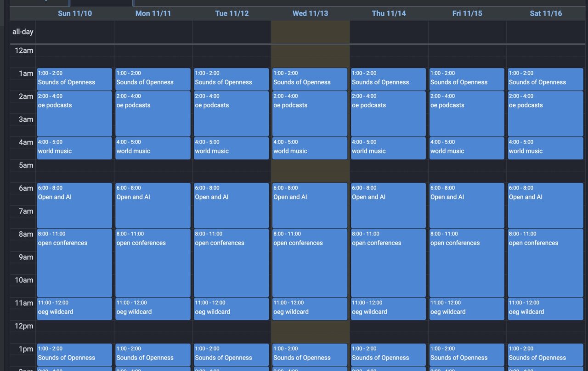Select Thursday's 1pm Sounds of Openness event
The height and width of the screenshot is (371, 588).
[389, 355]
